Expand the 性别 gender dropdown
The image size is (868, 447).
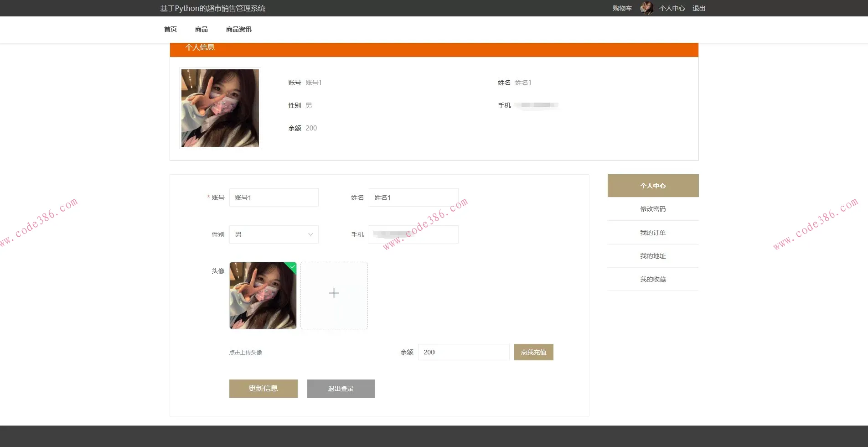click(274, 234)
